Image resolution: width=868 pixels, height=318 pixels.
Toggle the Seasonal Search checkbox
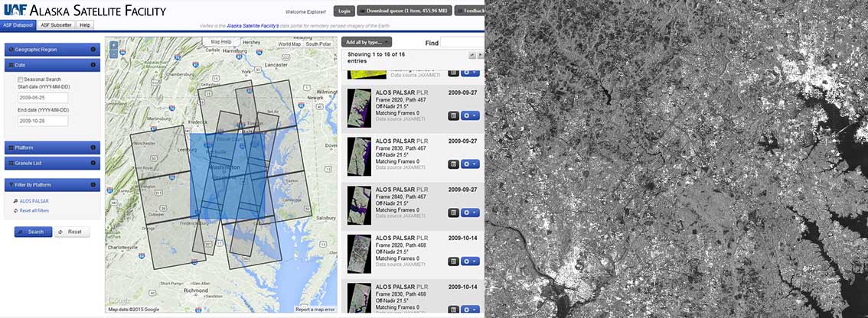click(x=21, y=79)
